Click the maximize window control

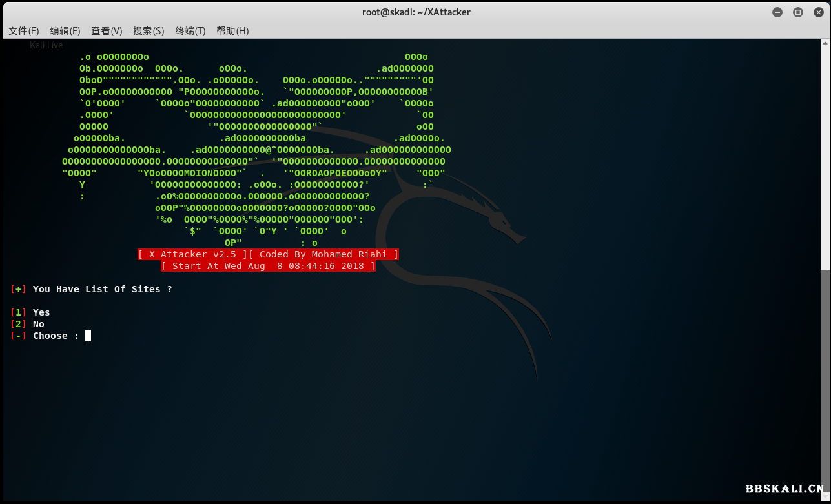point(797,12)
